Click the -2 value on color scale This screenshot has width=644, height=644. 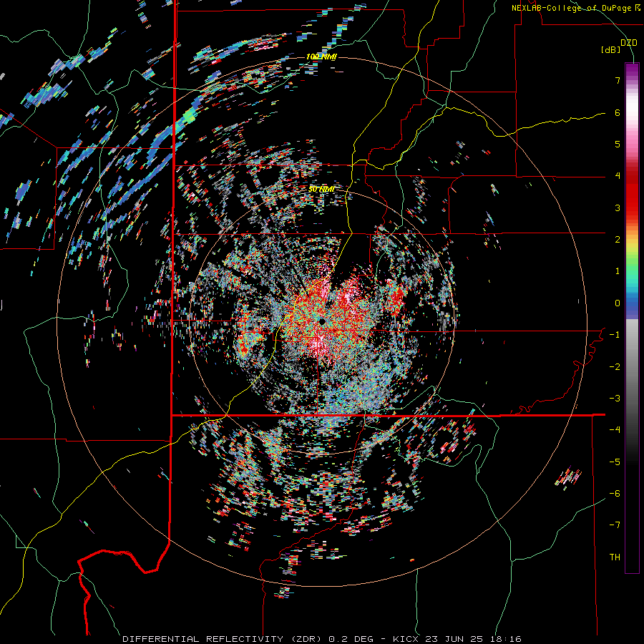[615, 367]
